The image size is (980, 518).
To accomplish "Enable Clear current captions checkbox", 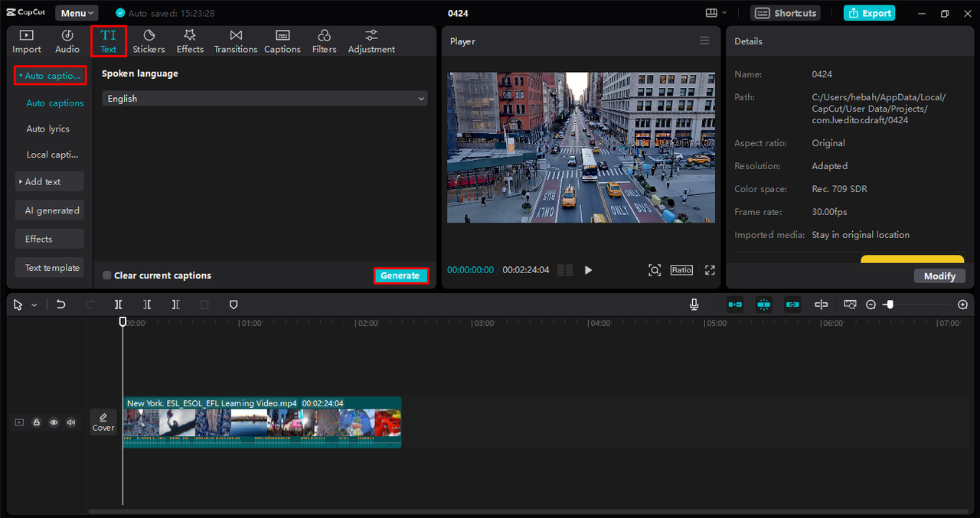I will coord(107,275).
